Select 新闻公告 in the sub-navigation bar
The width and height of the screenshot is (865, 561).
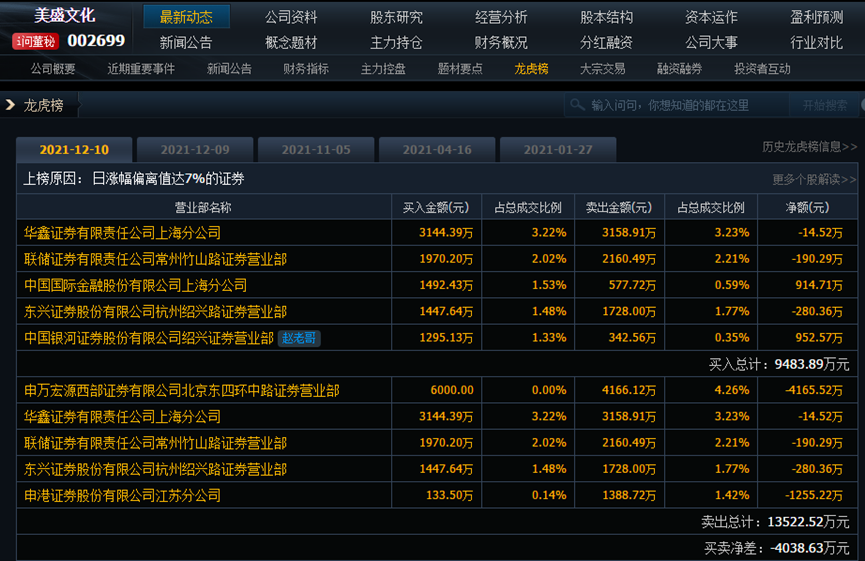pos(229,69)
